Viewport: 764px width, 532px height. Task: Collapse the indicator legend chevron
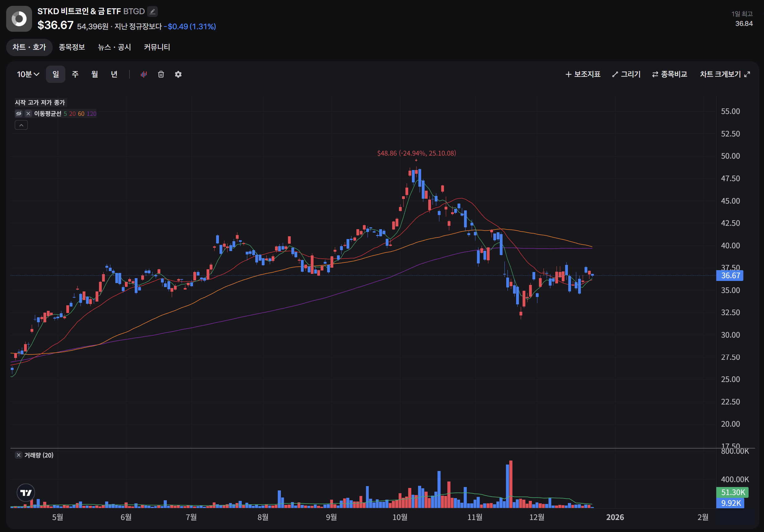[21, 125]
